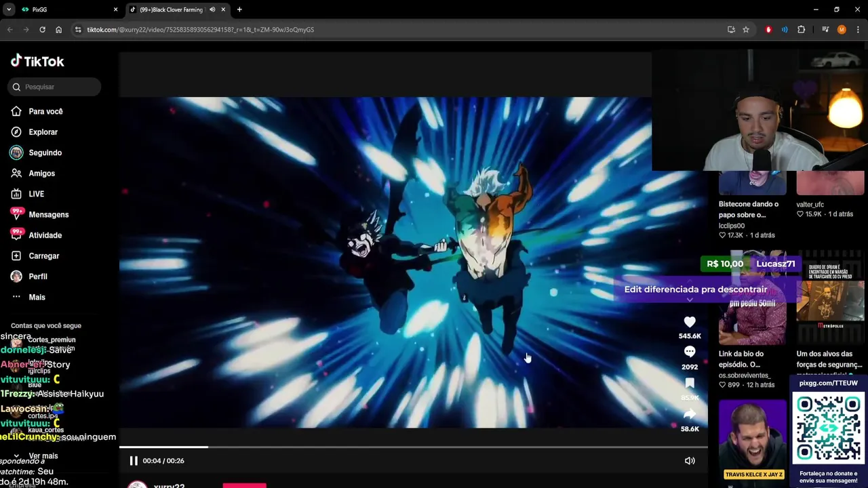868x488 pixels.
Task: Open the install-app icon in address bar
Action: pos(731,30)
